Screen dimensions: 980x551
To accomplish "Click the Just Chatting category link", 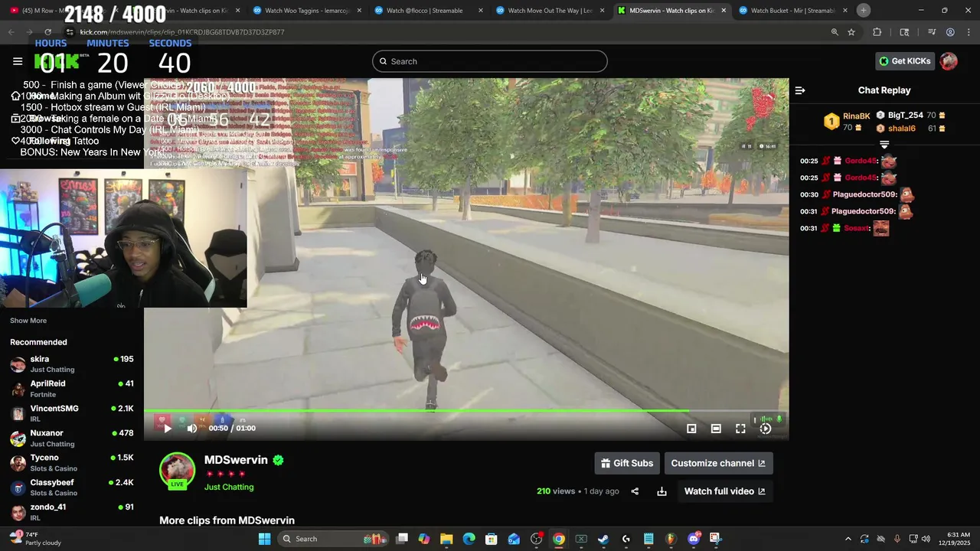I will [229, 487].
